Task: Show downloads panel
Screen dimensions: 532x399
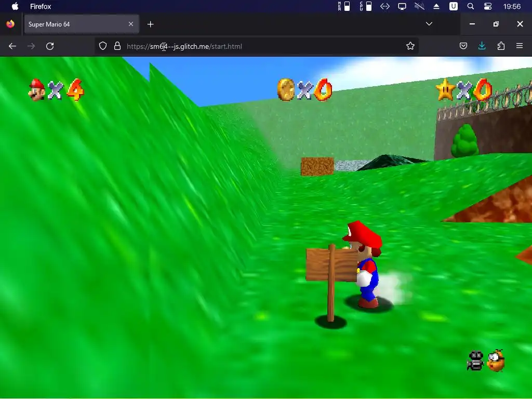Action: click(x=482, y=46)
